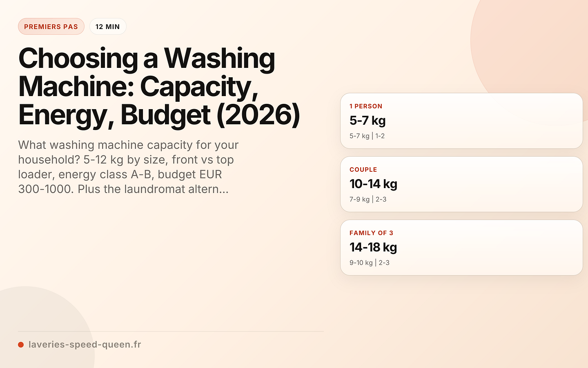Click the truncated description paragraph text
The image size is (588, 368).
coord(128,167)
